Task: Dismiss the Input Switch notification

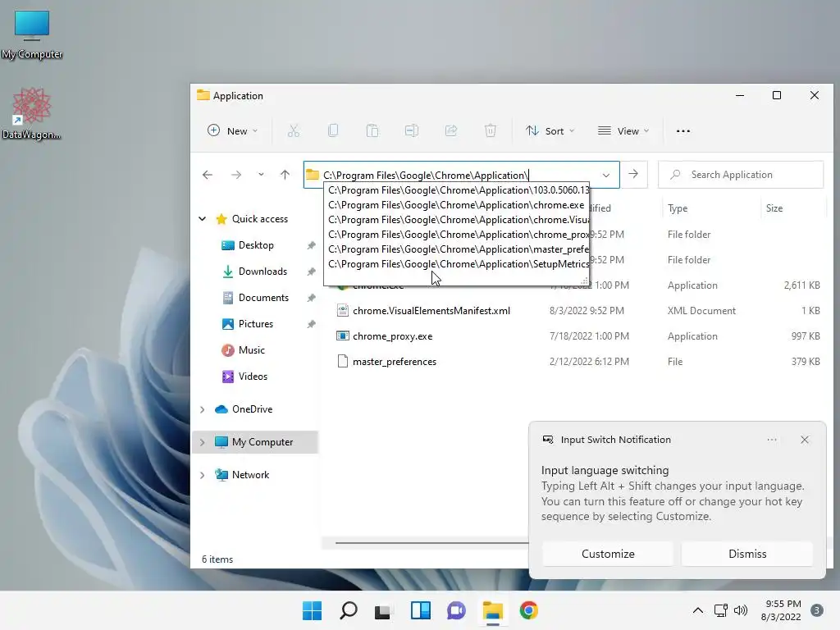Action: point(747,554)
